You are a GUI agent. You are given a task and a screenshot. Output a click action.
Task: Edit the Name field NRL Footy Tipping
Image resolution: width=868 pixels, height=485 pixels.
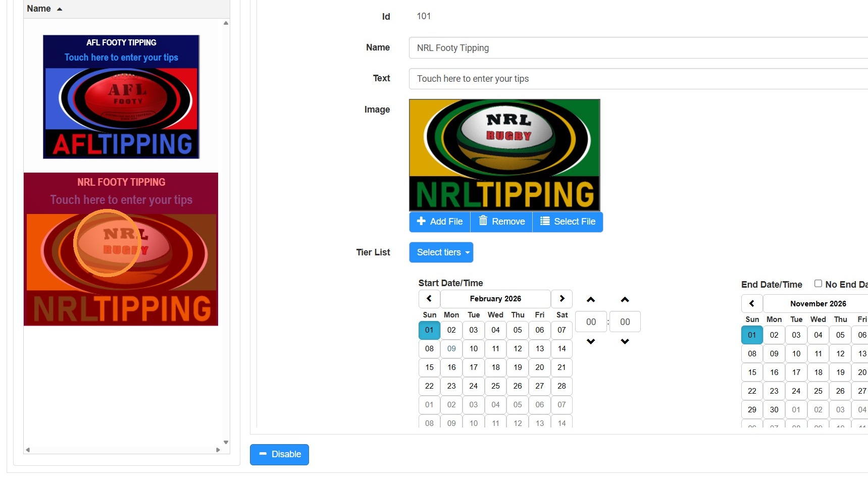tap(638, 48)
